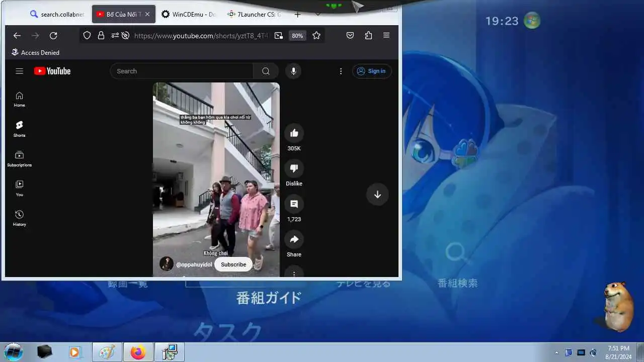644x362 pixels.
Task: Open the tray volume speaker icon
Action: [x=593, y=352]
